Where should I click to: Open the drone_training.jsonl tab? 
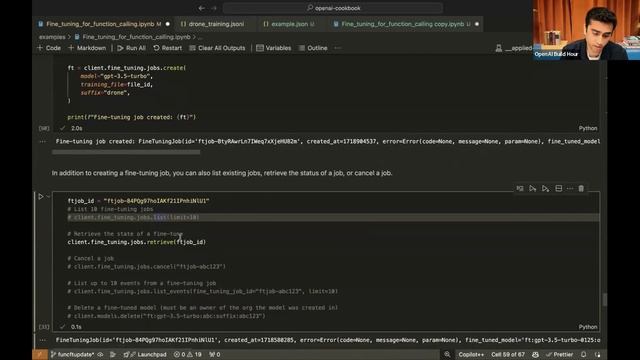(x=216, y=24)
